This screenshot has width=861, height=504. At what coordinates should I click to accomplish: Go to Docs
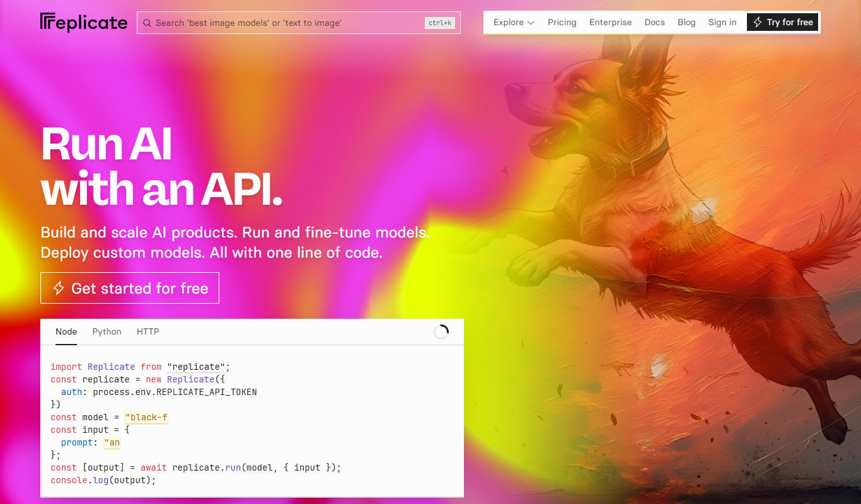(x=655, y=22)
